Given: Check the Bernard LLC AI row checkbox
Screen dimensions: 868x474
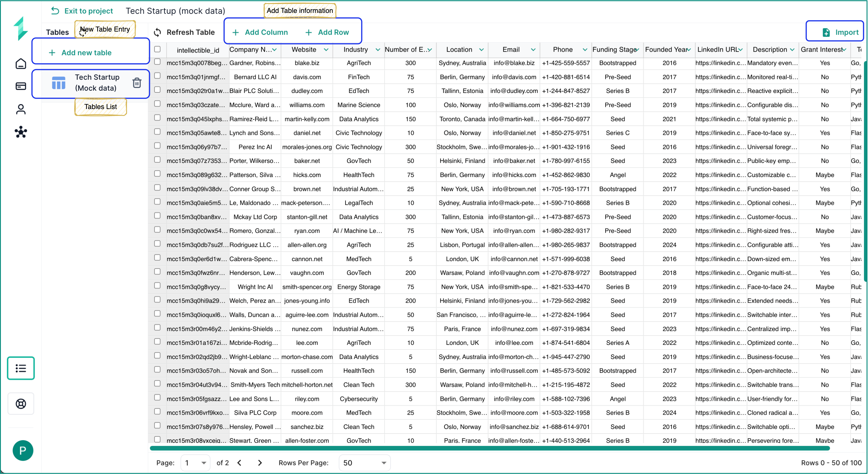Looking at the screenshot, I should (x=157, y=76).
